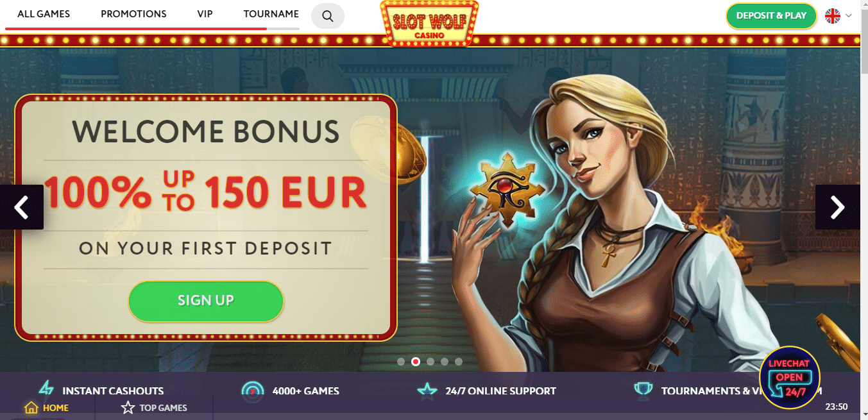
Task: Click the 24/7 Online Support star icon
Action: 427,391
